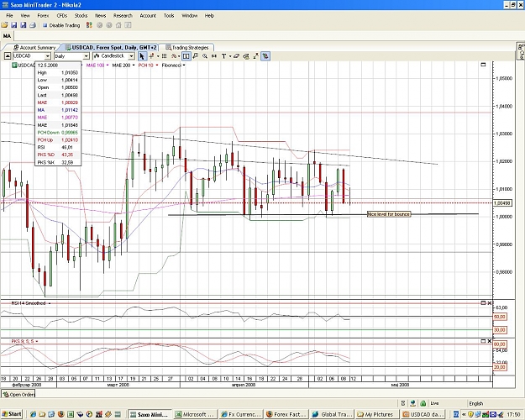Click the trendline drawing tool icon
Screen dimensions: 525x420
pyautogui.click(x=256, y=56)
